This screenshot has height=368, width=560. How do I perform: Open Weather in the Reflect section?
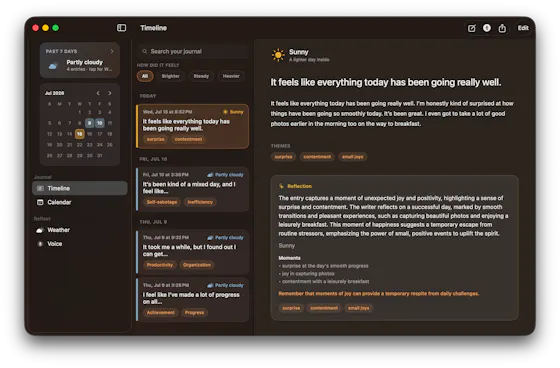(x=80, y=230)
